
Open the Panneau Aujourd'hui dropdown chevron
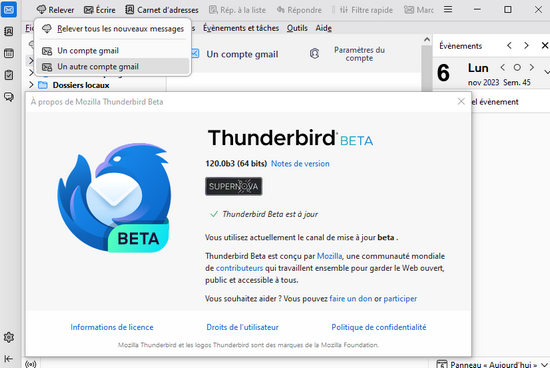[544, 365]
